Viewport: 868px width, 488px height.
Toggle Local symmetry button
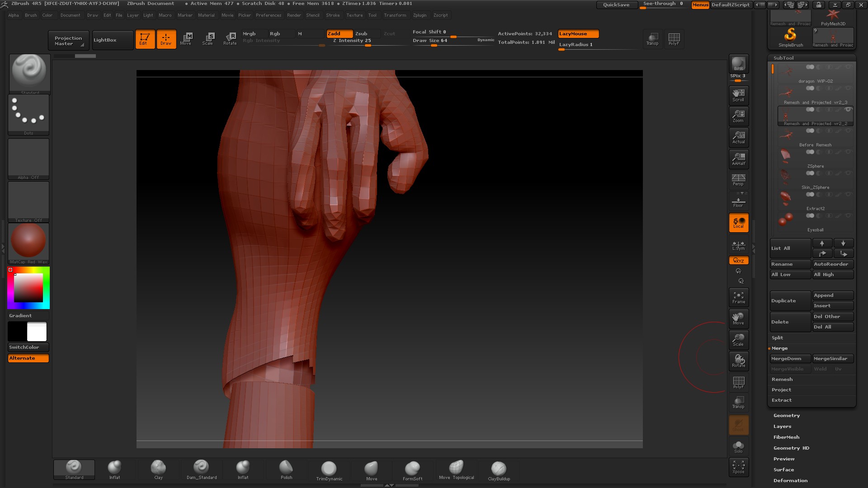(x=738, y=223)
